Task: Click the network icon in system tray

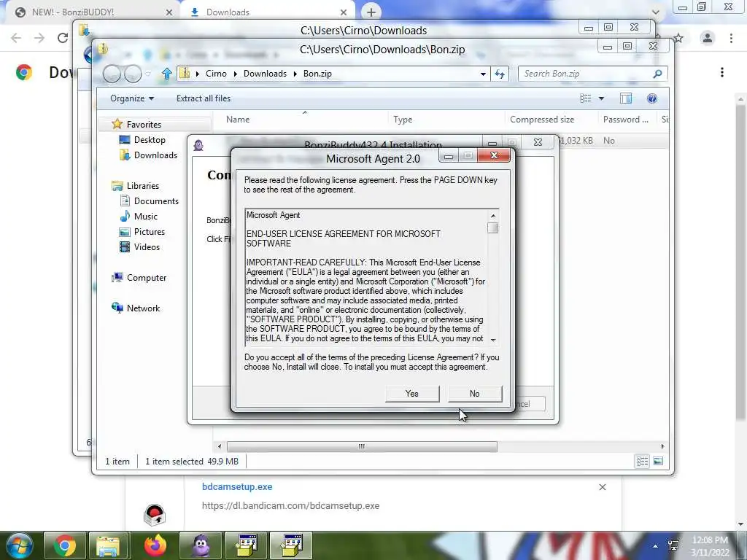Action: pos(673,545)
